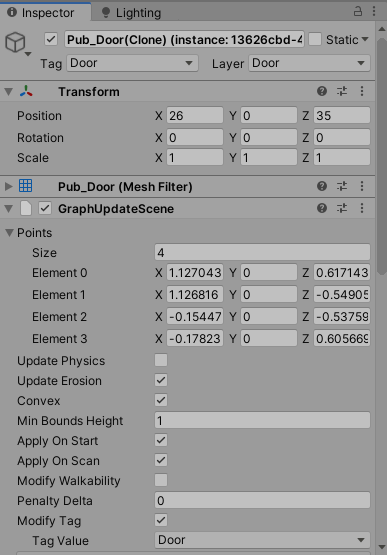
Task: Open the Tag dropdown set to Door
Action: [132, 63]
